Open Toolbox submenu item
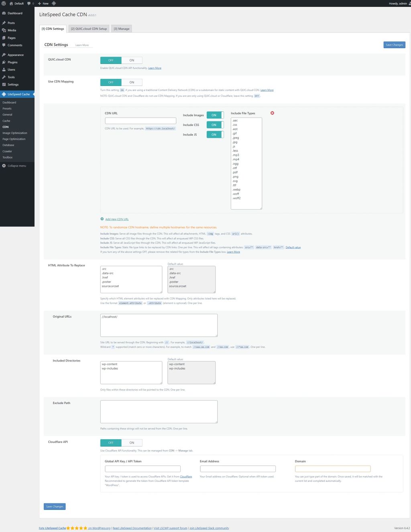The width and height of the screenshot is (411, 532). click(7, 158)
